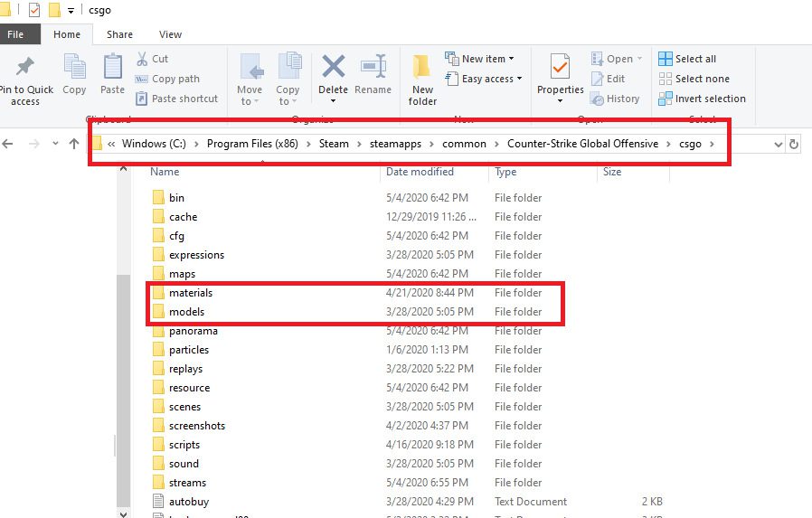812x518 pixels.
Task: Open the Copy to menu
Action: pos(288,80)
